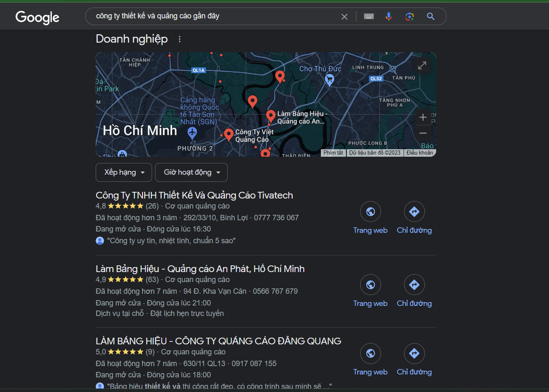Click the (63) review count for An Phát

tap(152, 280)
